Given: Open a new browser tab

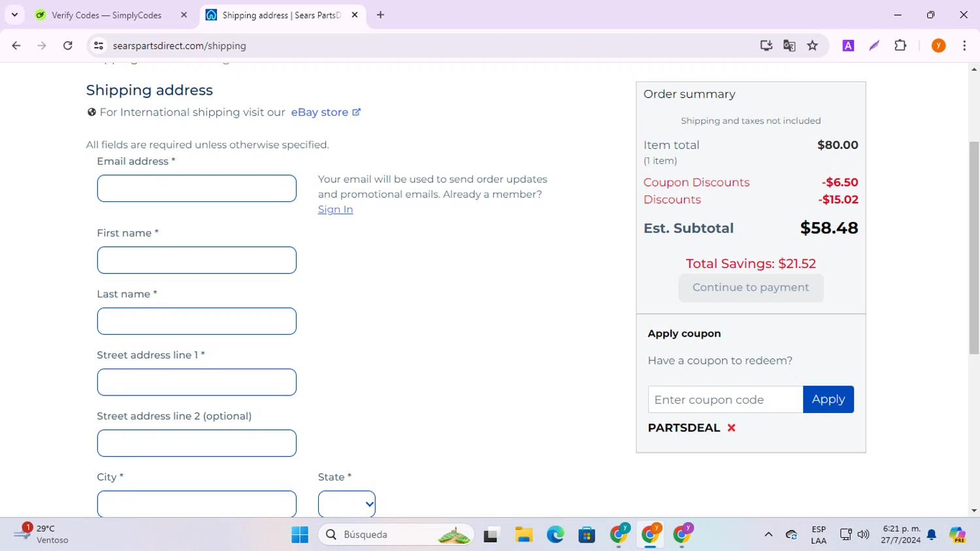Looking at the screenshot, I should (381, 15).
